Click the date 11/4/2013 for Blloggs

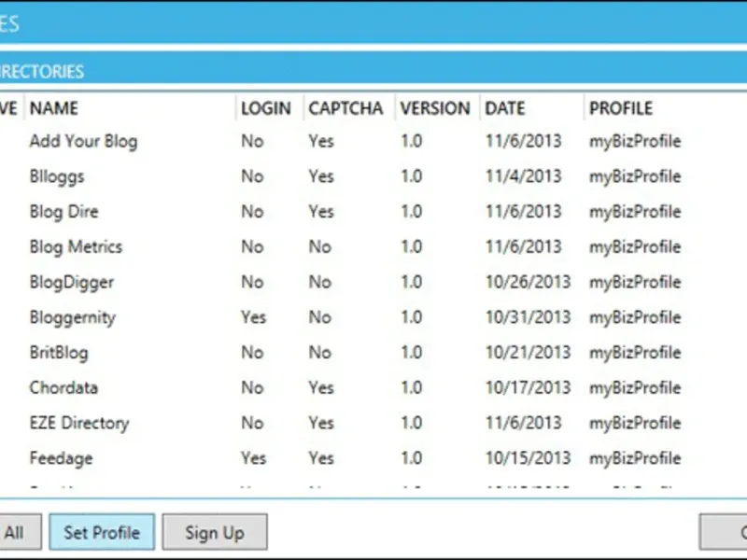[x=523, y=176]
